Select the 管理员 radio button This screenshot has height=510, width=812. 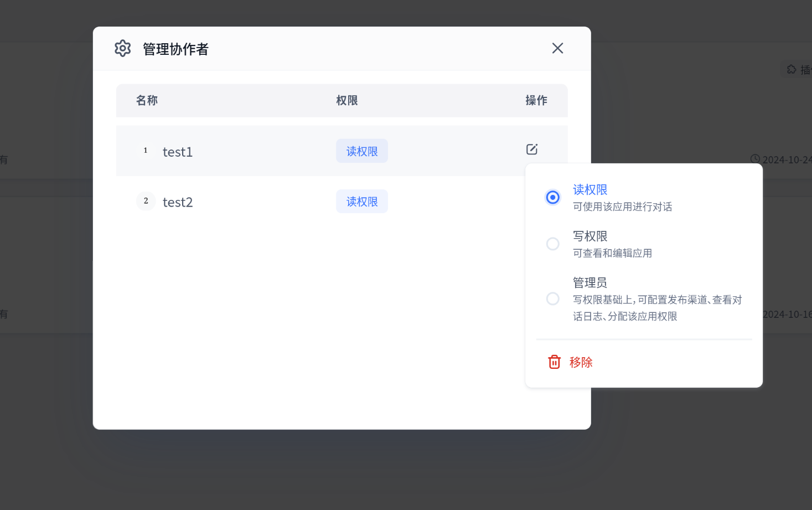pos(552,299)
